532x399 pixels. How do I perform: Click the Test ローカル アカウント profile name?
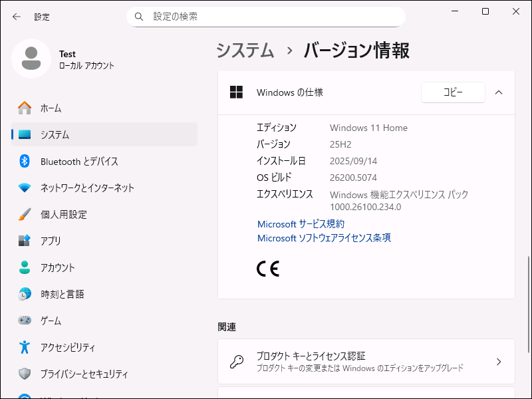tap(86, 59)
